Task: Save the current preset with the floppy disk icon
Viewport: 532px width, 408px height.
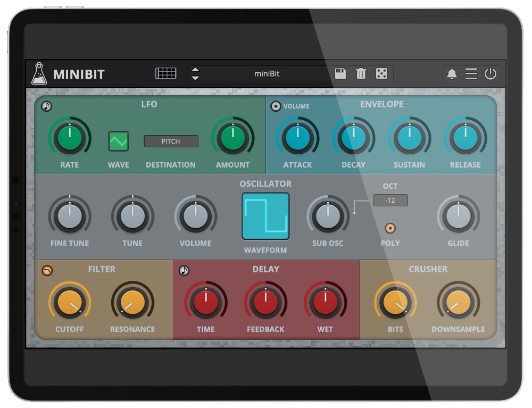Action: coord(340,73)
